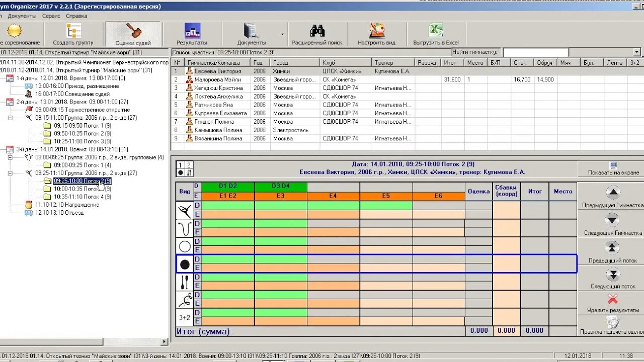The image size is (644, 362).
Task: Click the medal icon for Награждение
Action: tap(29, 205)
